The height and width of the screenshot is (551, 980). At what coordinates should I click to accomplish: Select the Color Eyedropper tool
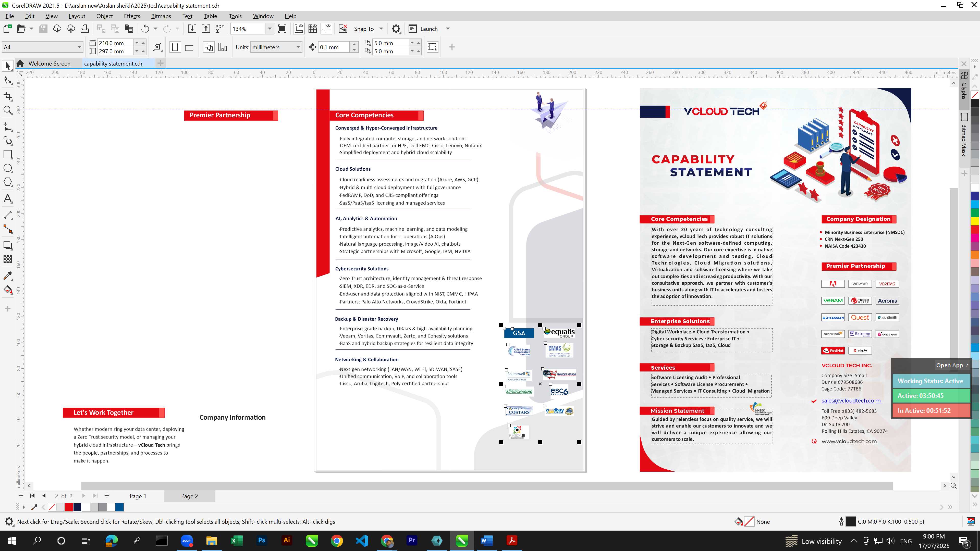point(8,275)
